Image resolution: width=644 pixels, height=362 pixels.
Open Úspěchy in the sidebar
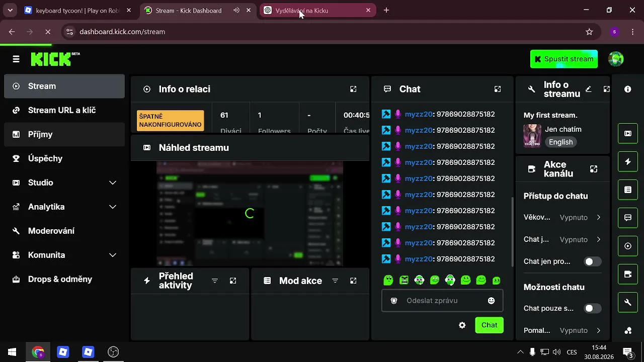point(64,158)
